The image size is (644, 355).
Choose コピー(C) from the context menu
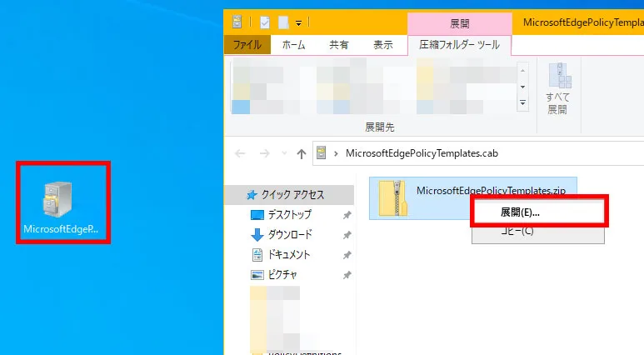click(x=538, y=232)
